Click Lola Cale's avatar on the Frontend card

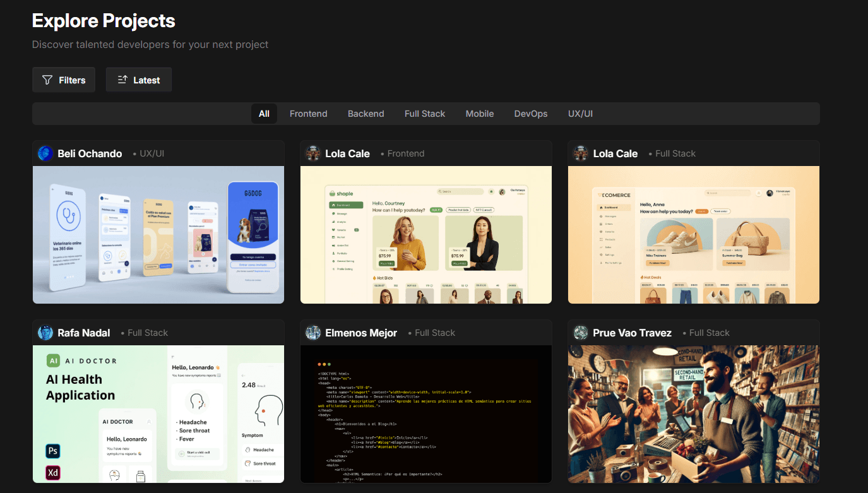click(x=312, y=153)
